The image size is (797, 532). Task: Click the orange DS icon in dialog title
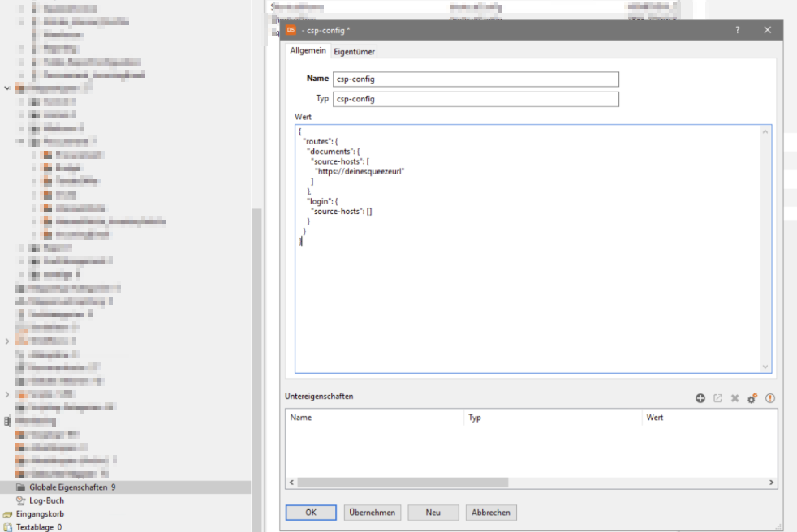coord(291,30)
